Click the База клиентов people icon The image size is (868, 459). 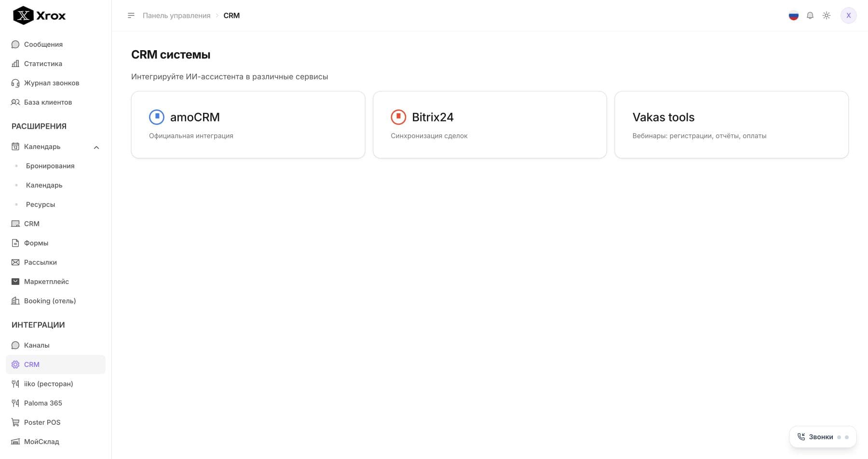pyautogui.click(x=15, y=102)
